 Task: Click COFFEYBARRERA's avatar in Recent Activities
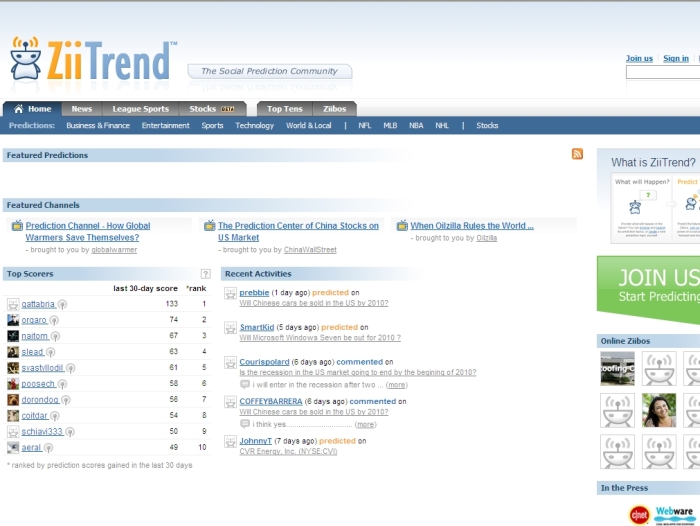tap(230, 402)
